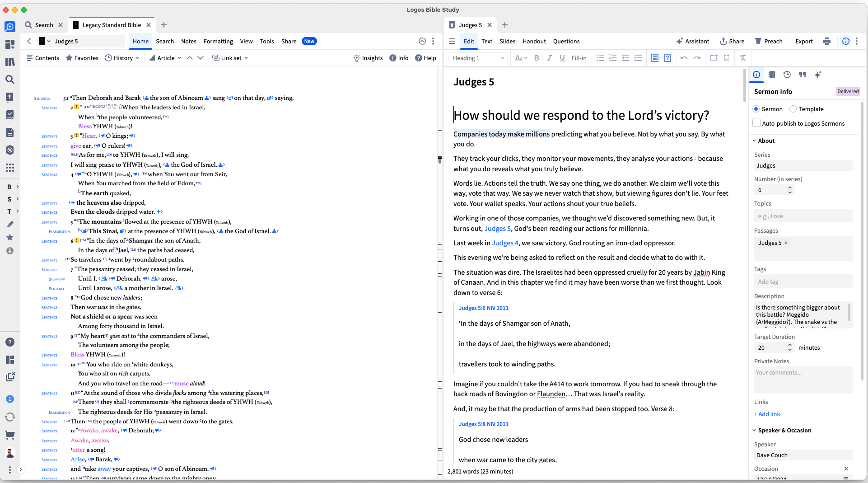The width and height of the screenshot is (868, 483).
Task: Open the sermon version history clock icon
Action: pos(787,75)
